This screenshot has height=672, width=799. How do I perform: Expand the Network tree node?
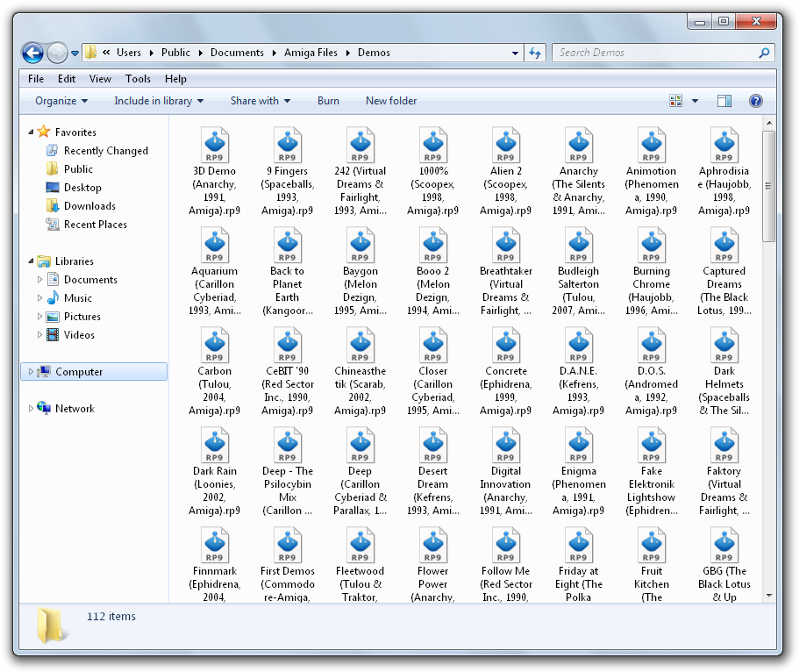(31, 409)
